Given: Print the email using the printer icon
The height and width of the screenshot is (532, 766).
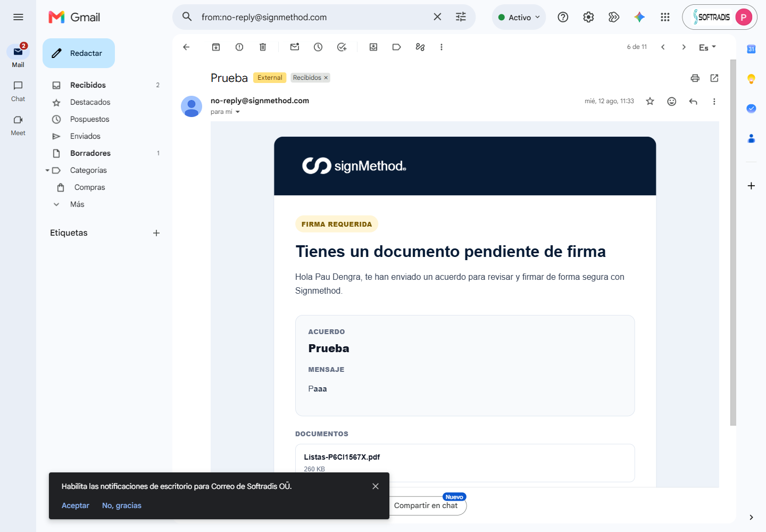Looking at the screenshot, I should tap(695, 78).
